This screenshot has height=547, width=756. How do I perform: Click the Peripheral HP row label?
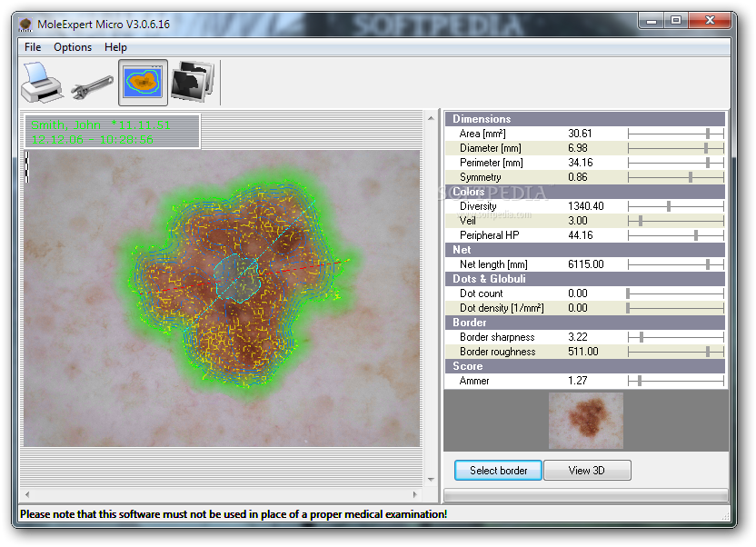coord(490,235)
